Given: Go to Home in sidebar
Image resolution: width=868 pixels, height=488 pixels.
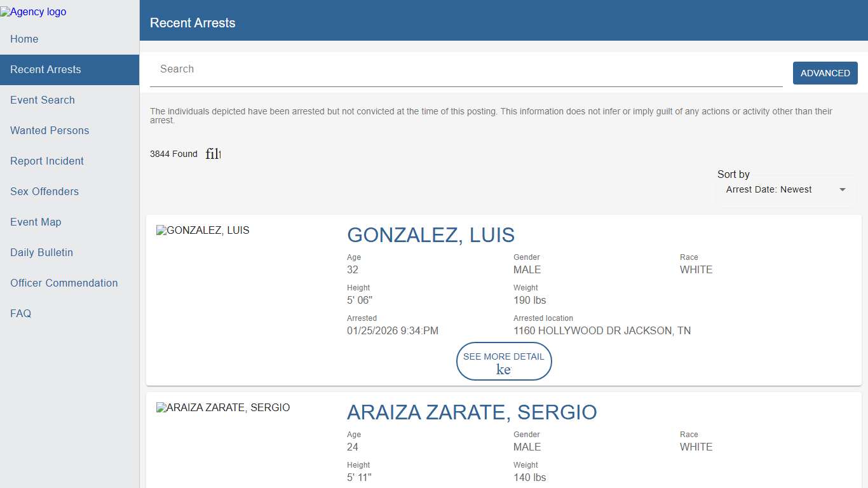Looking at the screenshot, I should coord(24,39).
